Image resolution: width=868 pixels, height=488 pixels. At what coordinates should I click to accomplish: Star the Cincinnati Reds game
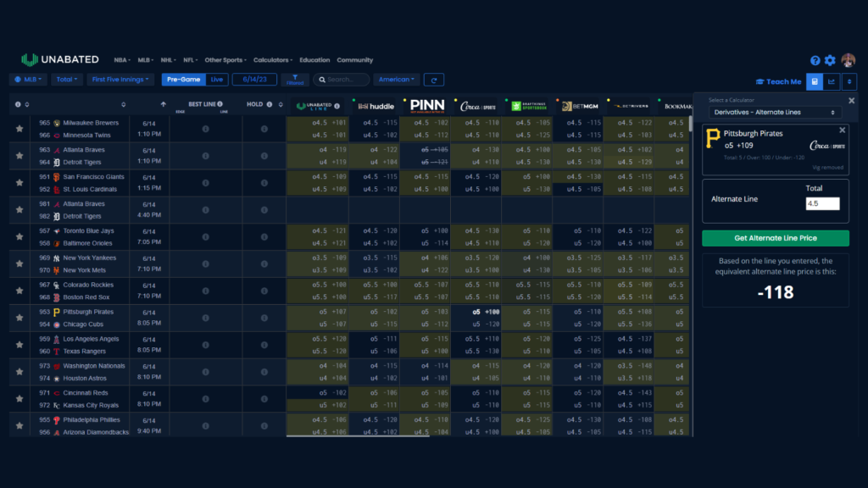(19, 399)
